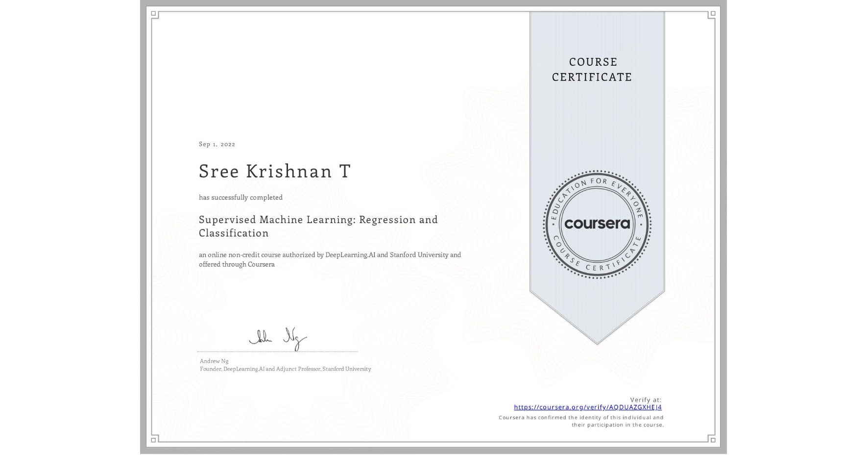
Task: Select the authorized by DeepLearning.AI paragraph
Action: 330,259
